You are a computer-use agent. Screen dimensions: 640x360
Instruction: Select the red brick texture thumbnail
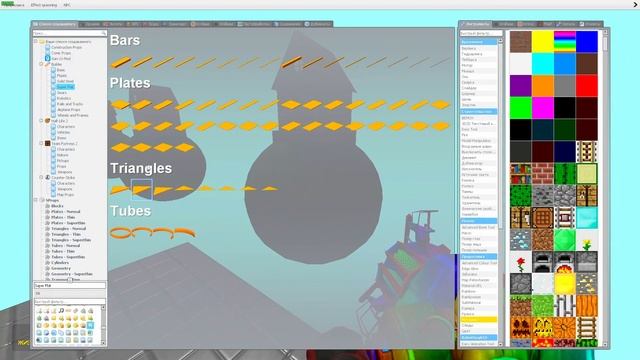542,173
